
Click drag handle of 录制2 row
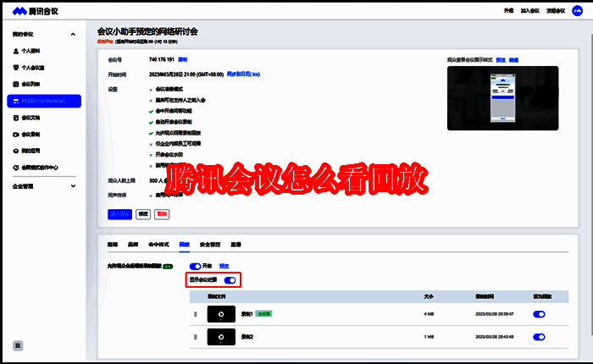coord(196,337)
